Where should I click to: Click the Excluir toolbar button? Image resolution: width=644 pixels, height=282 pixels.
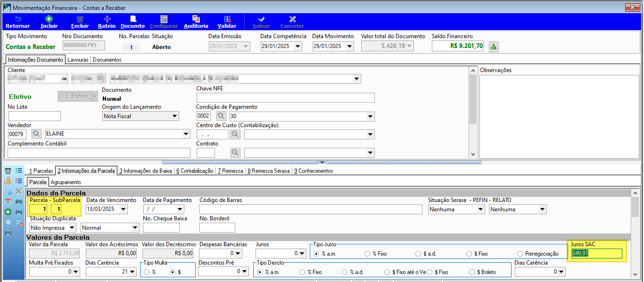click(80, 22)
